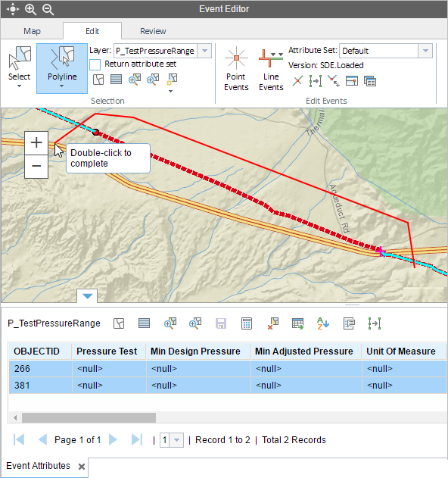Screen dimensions: 448x478
Task: Click the Min Design Pressure null cell in row 381
Action: [x=198, y=386]
